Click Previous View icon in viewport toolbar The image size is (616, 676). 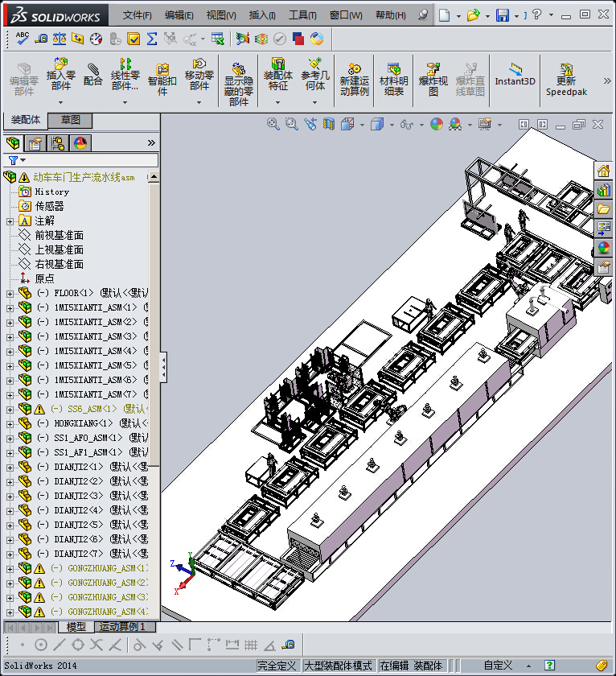coord(310,124)
